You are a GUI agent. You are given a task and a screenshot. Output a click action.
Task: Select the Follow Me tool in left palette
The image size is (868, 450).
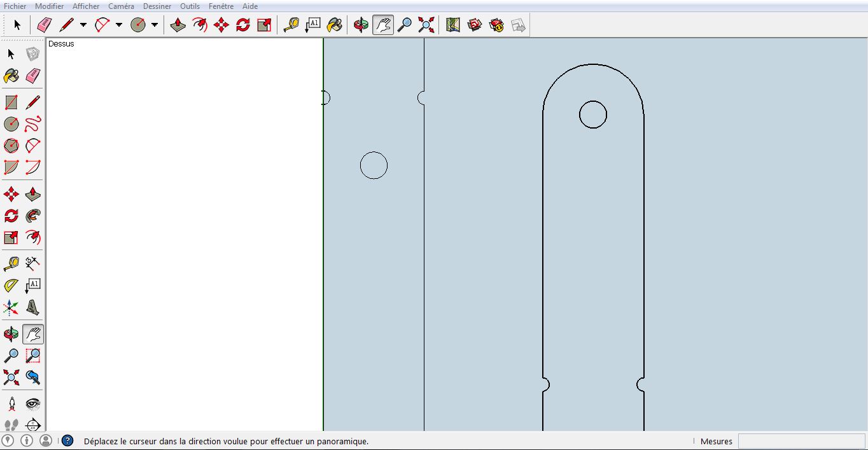click(33, 216)
